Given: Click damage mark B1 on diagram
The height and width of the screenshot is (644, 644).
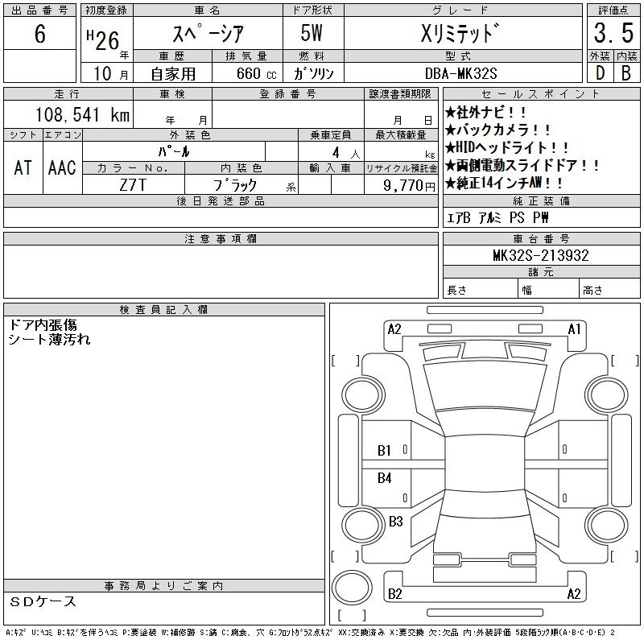Looking at the screenshot, I should pos(384,451).
